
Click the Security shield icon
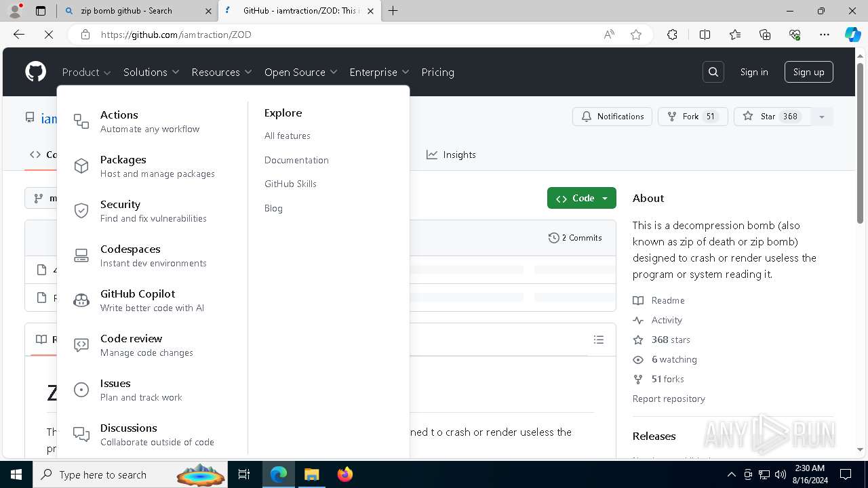(81, 211)
